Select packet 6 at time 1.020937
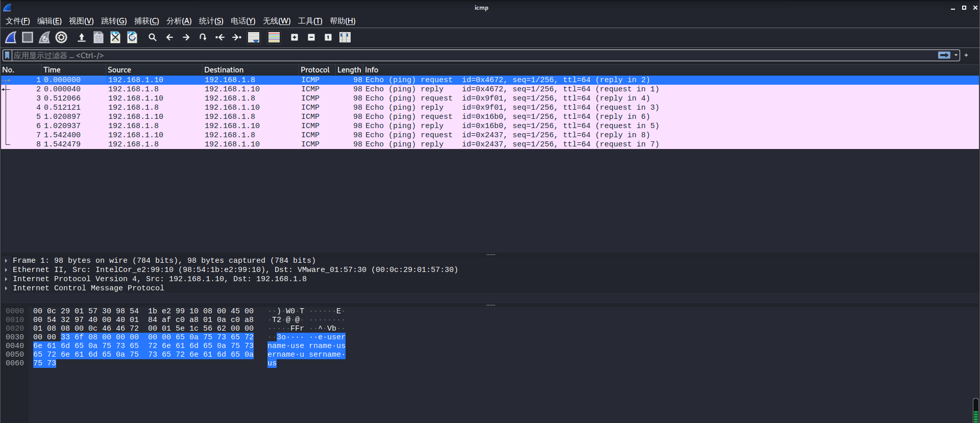The width and height of the screenshot is (980, 423). click(x=489, y=126)
